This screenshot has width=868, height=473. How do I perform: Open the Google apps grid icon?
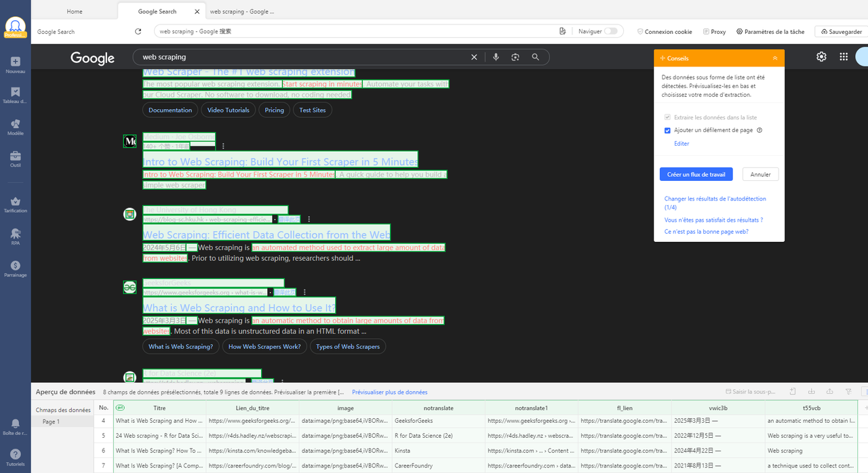[844, 57]
